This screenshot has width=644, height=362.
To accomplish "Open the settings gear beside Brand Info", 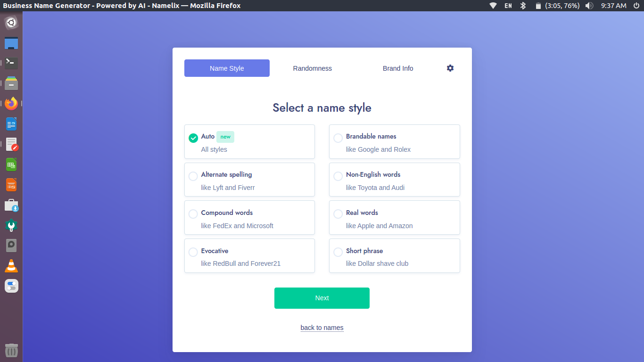I will 450,68.
